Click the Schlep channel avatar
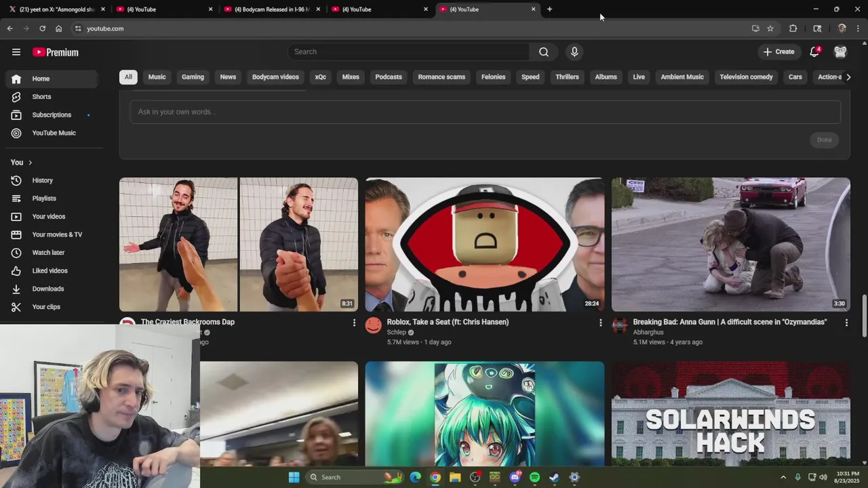Viewport: 868px width, 488px height. 374,326
